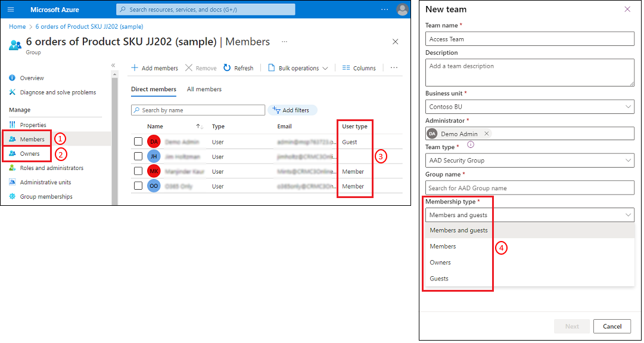Check the JH user row checkbox
644x343 pixels.
point(138,157)
